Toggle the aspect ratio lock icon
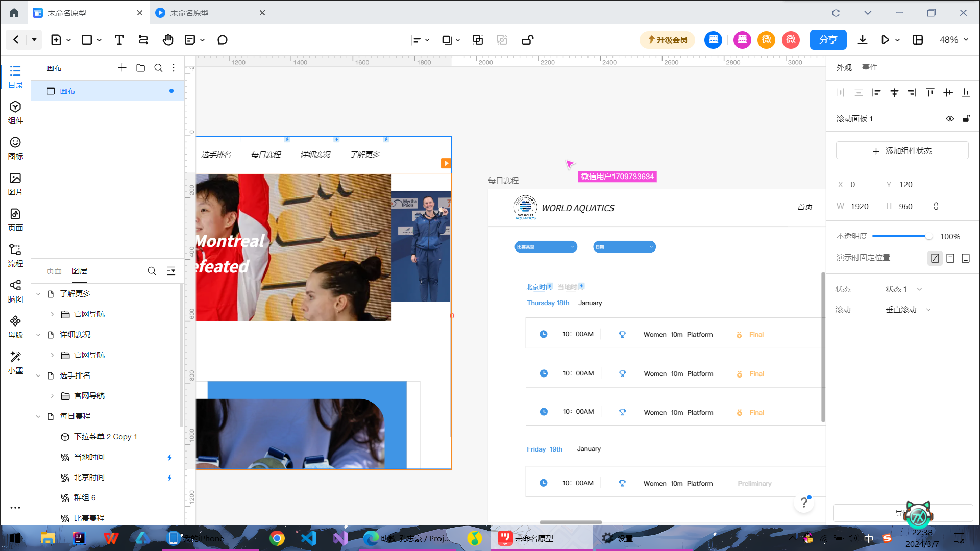The height and width of the screenshot is (551, 980). (936, 206)
